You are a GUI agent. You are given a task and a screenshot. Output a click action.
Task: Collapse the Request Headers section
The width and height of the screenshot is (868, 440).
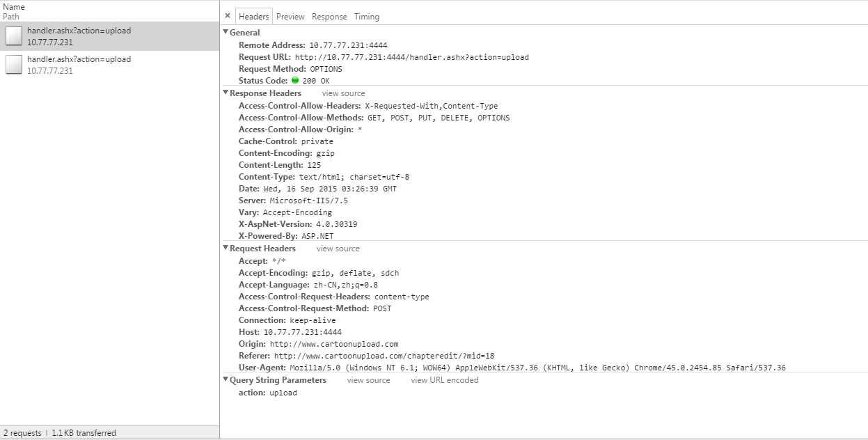coord(226,249)
